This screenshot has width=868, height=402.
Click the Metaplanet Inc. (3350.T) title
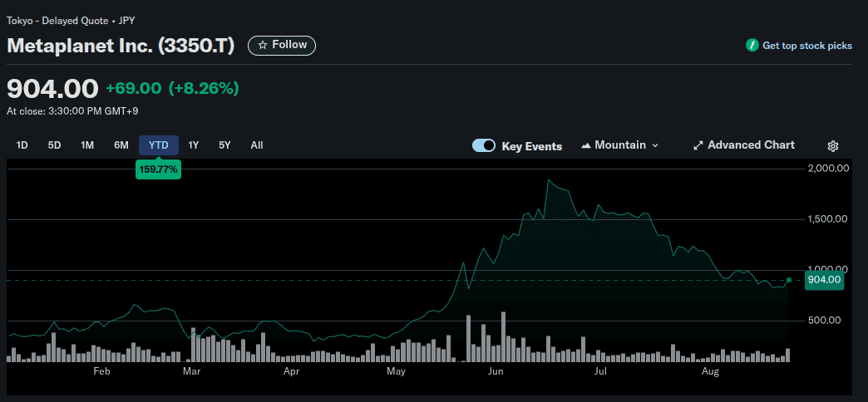click(x=121, y=46)
